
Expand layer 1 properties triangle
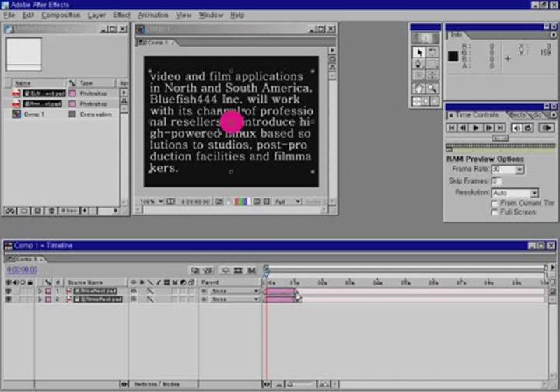click(x=40, y=291)
